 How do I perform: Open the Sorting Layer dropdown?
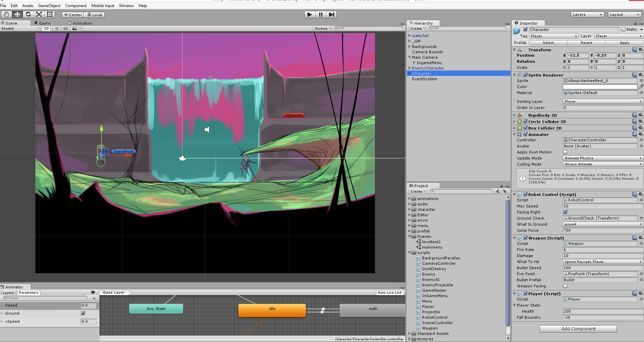(602, 101)
